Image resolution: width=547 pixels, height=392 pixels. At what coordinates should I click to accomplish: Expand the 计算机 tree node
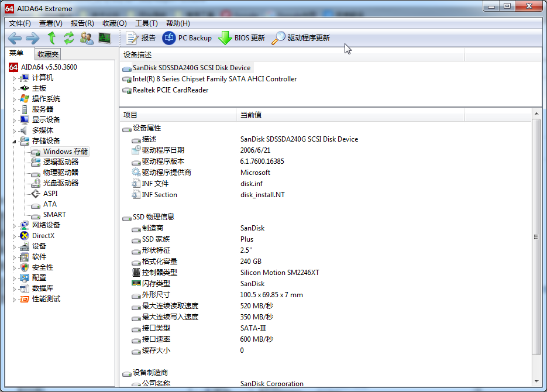point(14,78)
